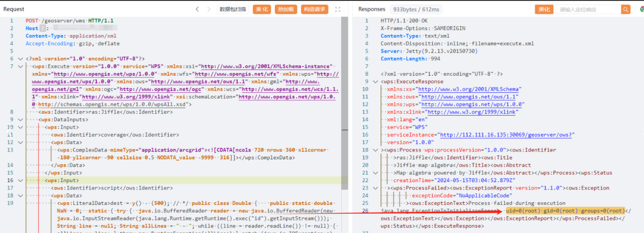The width and height of the screenshot is (644, 233).
Task: Click version="1.0.0" on response line 17
Action: [410, 142]
